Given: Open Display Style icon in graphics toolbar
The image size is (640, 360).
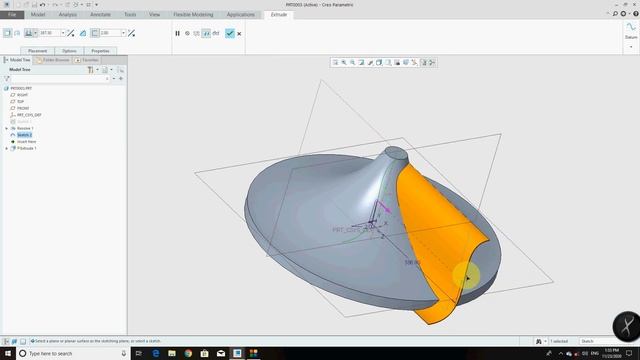Looking at the screenshot, I should (x=379, y=62).
